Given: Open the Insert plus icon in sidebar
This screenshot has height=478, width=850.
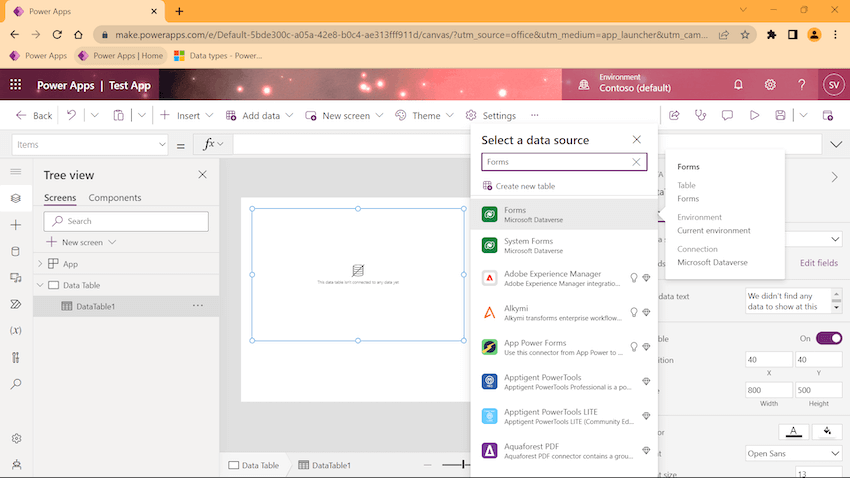Looking at the screenshot, I should [16, 224].
